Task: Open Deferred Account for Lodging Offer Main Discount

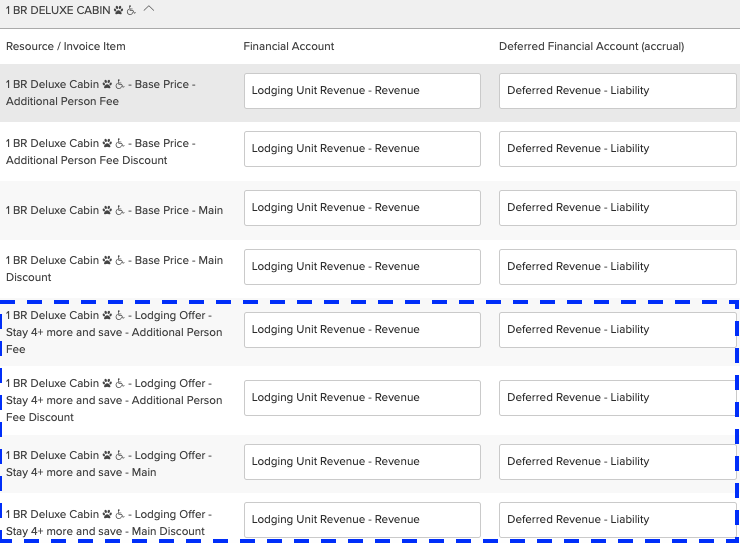Action: (x=617, y=520)
